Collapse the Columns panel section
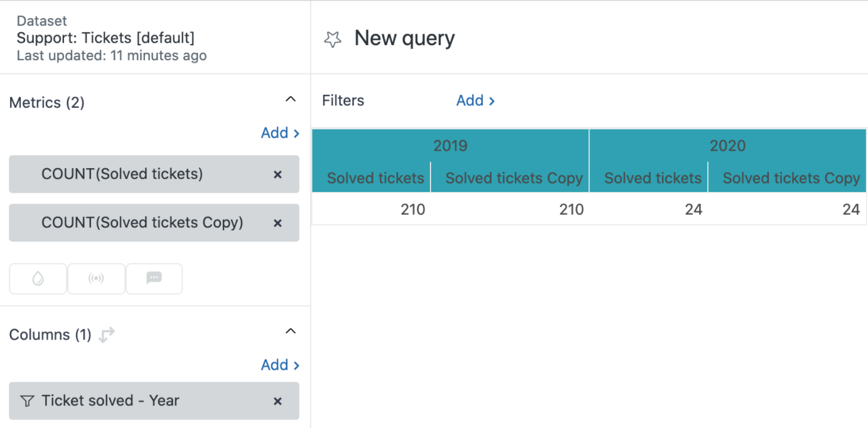868x428 pixels. pos(290,331)
